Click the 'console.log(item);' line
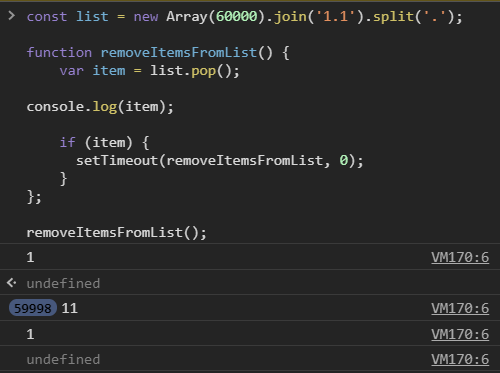The image size is (500, 373). [100, 107]
